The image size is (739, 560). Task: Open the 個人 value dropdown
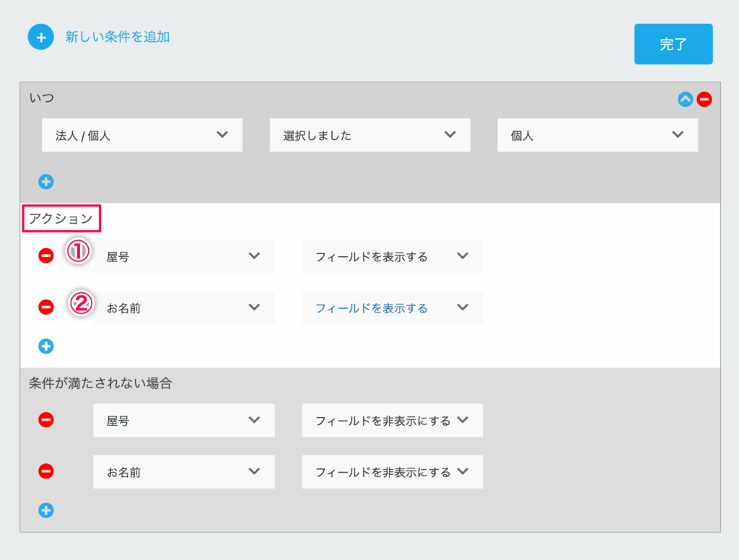pos(598,135)
